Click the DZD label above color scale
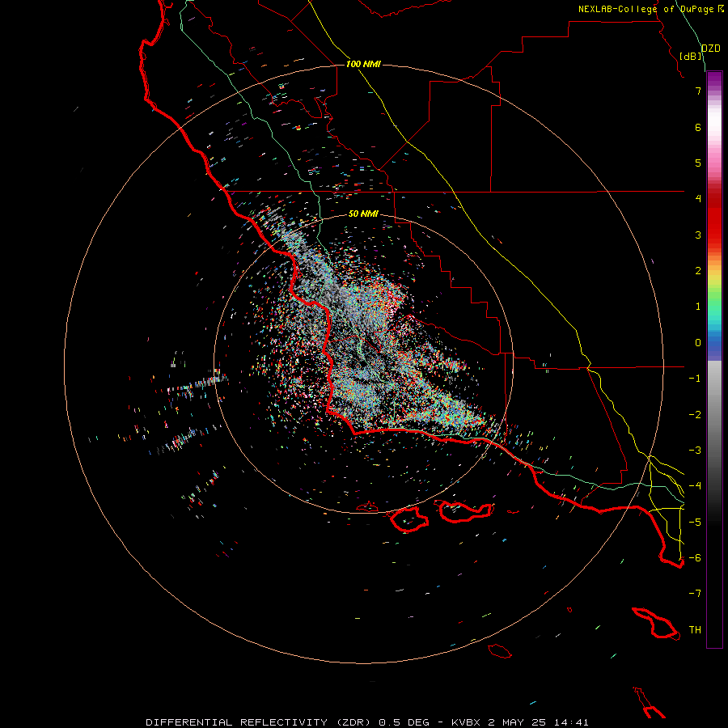728x728 pixels. click(x=711, y=49)
